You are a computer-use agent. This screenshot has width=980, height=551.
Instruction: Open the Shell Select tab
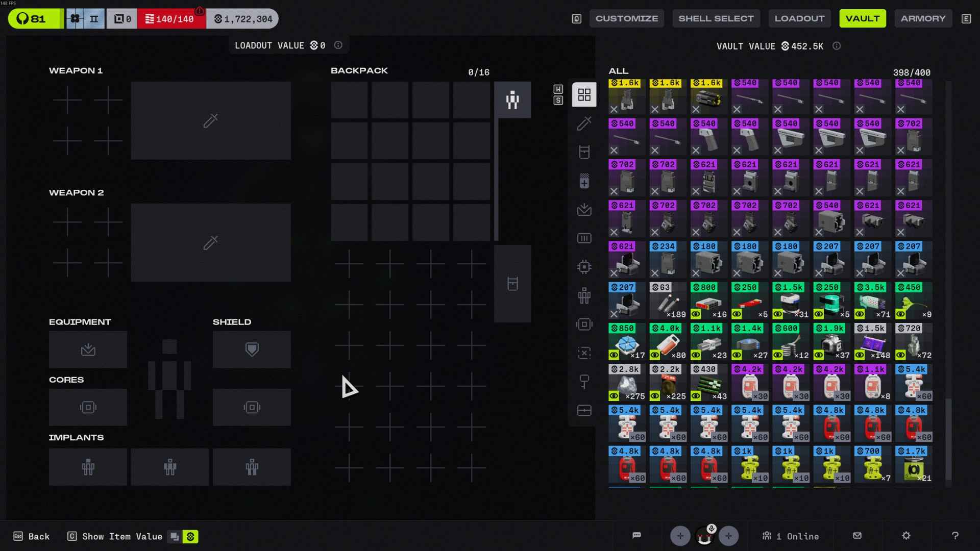coord(716,19)
